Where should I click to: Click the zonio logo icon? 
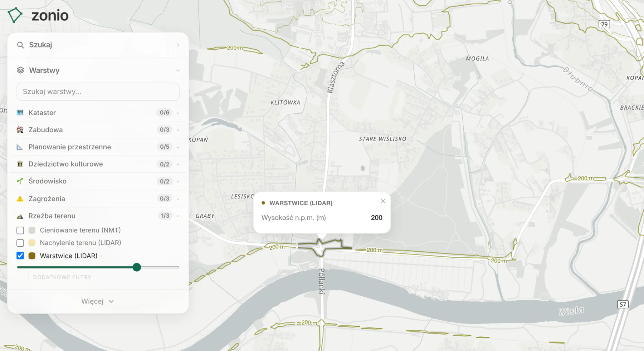click(15, 15)
